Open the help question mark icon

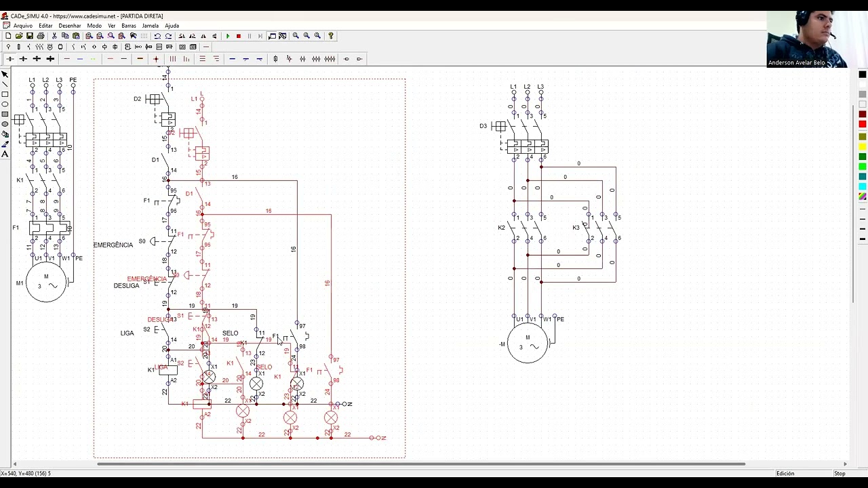point(331,36)
